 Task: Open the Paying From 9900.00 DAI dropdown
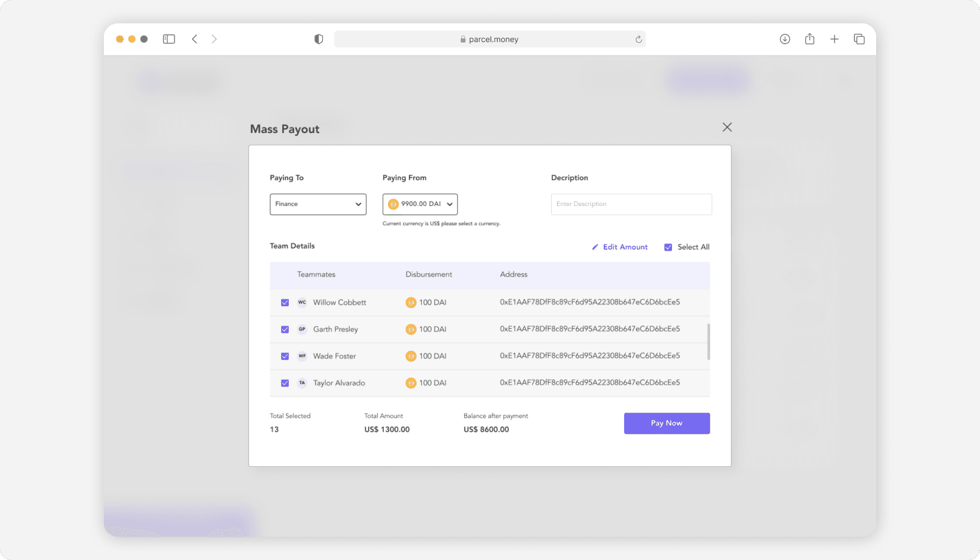coord(420,204)
